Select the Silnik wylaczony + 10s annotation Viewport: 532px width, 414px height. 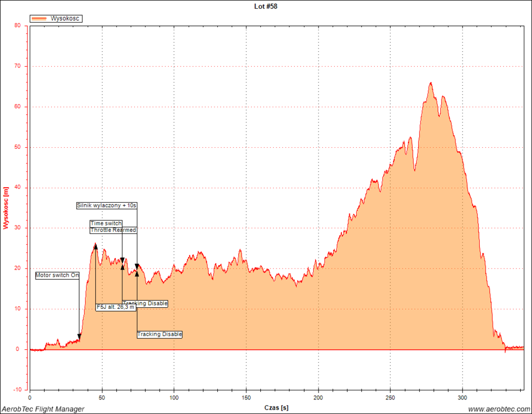tap(107, 205)
